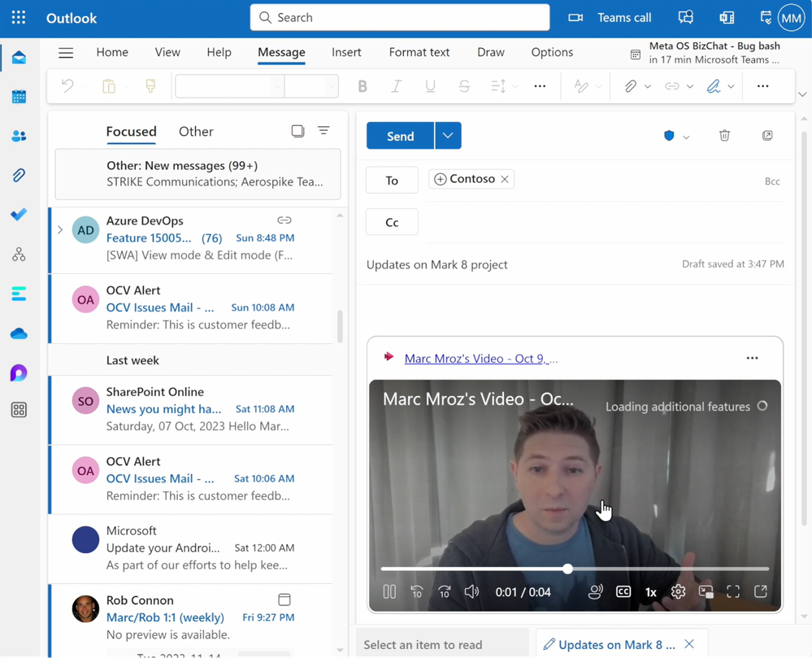812x658 pixels.
Task: Open the font name combo box
Action: click(229, 86)
